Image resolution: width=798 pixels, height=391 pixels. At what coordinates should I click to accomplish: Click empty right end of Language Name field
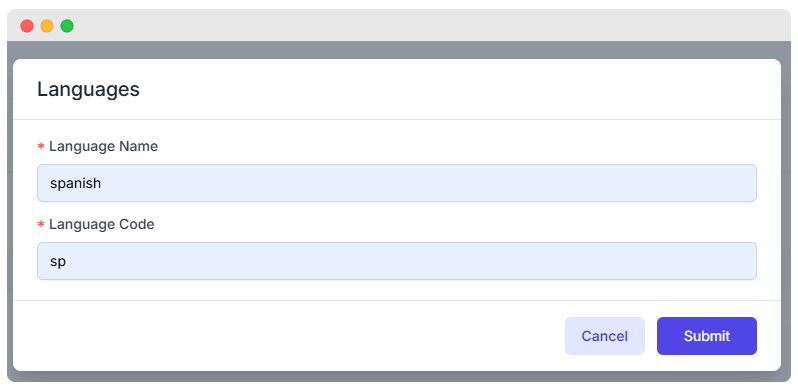click(662, 183)
